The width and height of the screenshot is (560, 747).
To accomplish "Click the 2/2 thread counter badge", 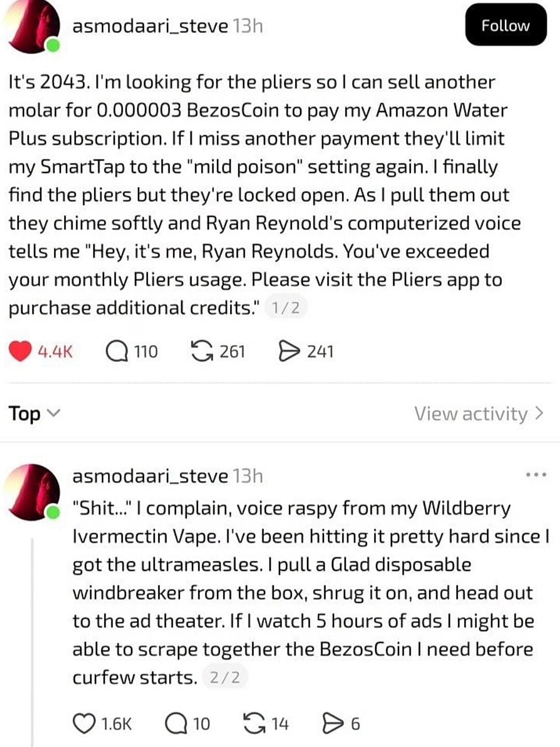I will 225,677.
